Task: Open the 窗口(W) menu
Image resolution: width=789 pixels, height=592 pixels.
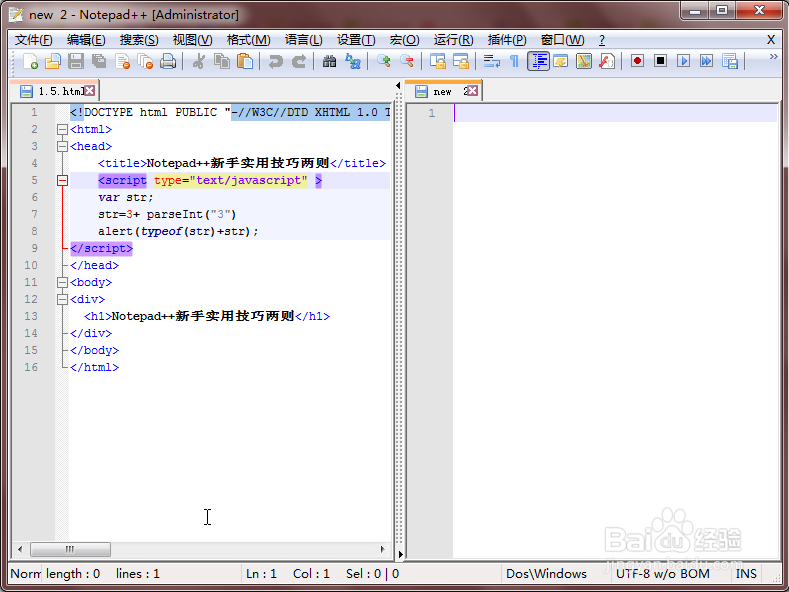Action: pyautogui.click(x=562, y=40)
